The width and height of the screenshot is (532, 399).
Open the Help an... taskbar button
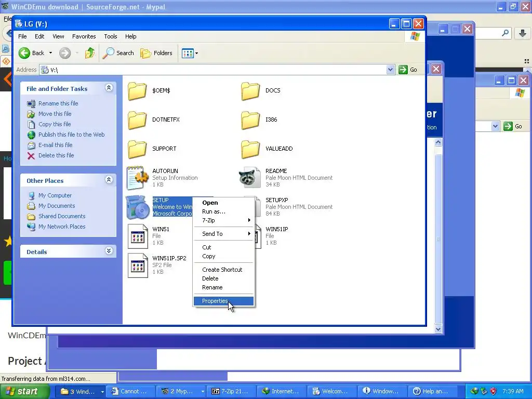point(433,391)
